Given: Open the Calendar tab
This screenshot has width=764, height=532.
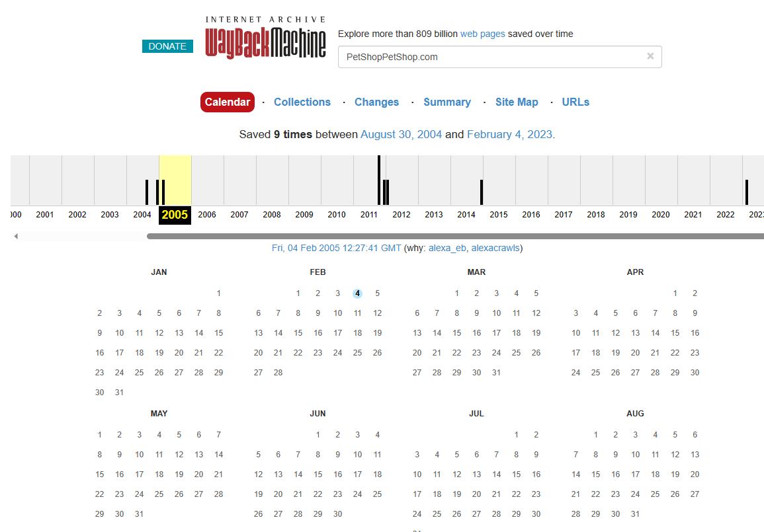Looking at the screenshot, I should click(227, 102).
